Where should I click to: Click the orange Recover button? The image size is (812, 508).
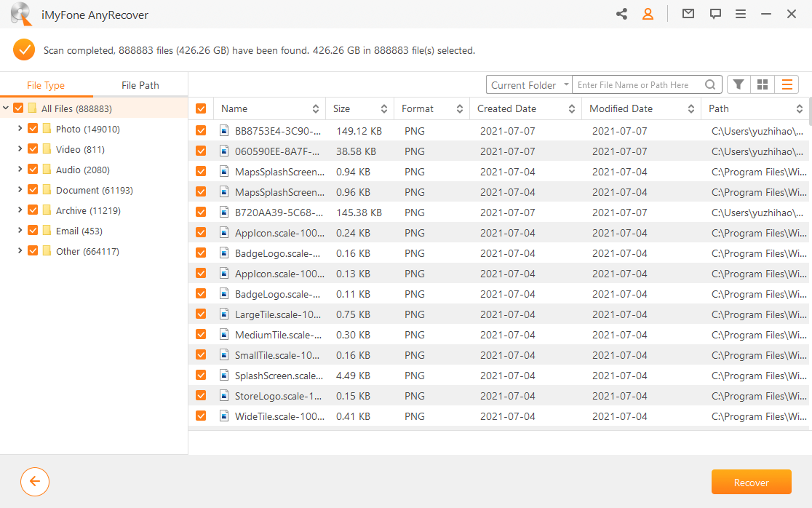[x=751, y=483]
